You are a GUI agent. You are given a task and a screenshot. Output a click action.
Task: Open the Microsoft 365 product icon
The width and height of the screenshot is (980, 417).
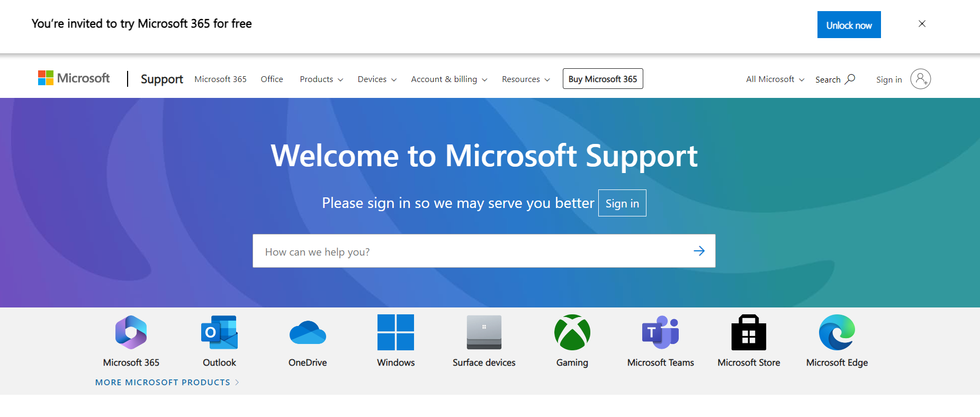[x=131, y=332]
